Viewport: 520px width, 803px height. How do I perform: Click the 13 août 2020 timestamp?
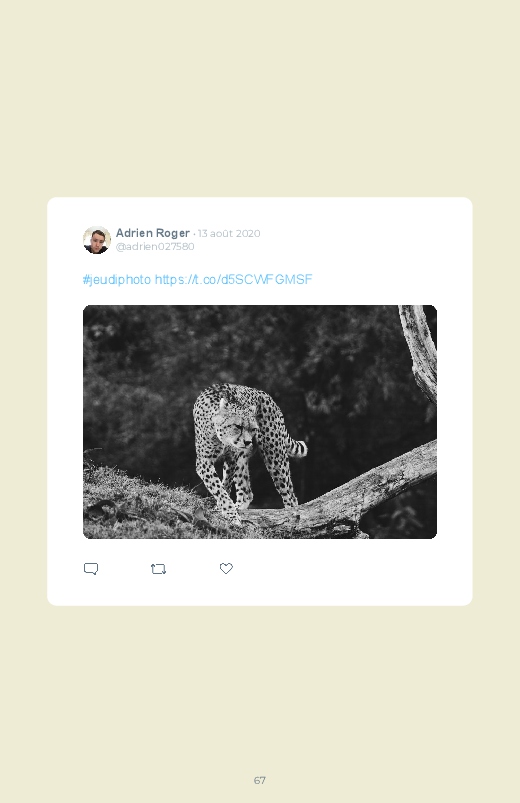point(229,234)
